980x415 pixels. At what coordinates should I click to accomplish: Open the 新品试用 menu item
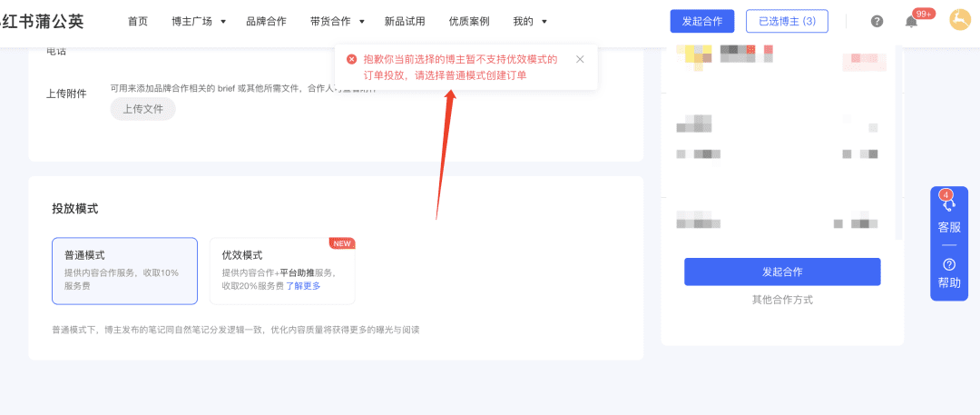point(405,21)
